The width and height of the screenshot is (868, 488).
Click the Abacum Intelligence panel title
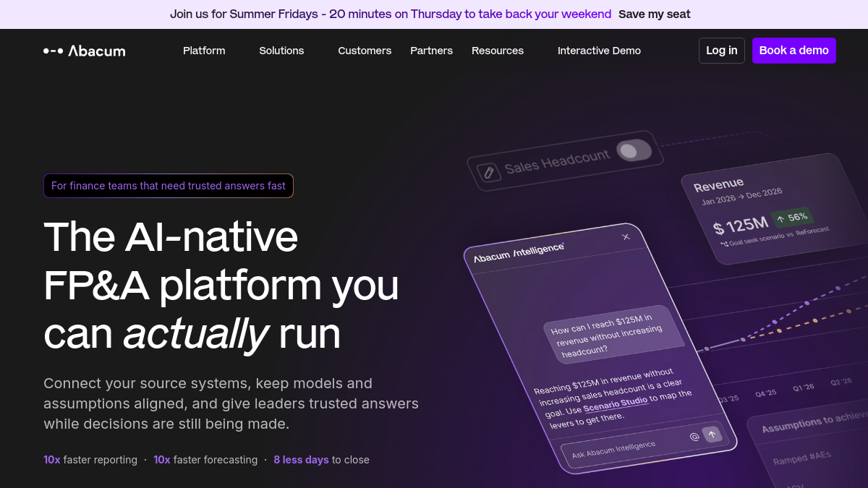(519, 253)
